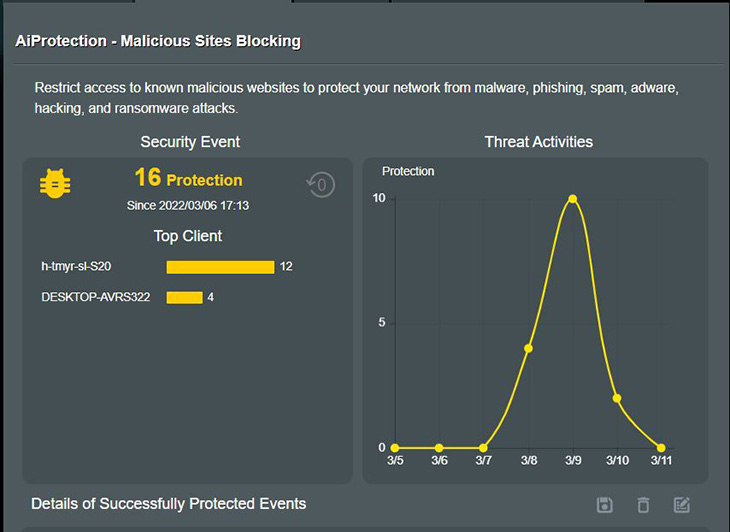Save the protected events log
The width and height of the screenshot is (730, 532).
point(604,505)
